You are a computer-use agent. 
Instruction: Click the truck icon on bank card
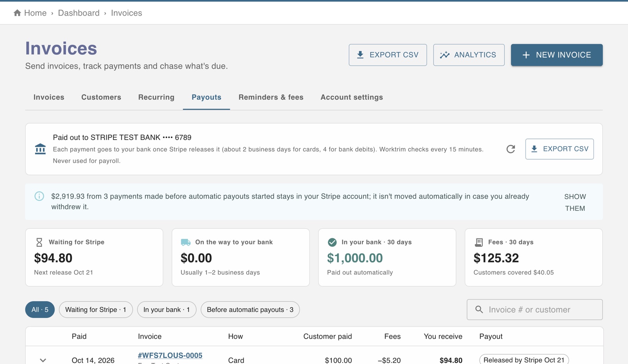tap(186, 242)
